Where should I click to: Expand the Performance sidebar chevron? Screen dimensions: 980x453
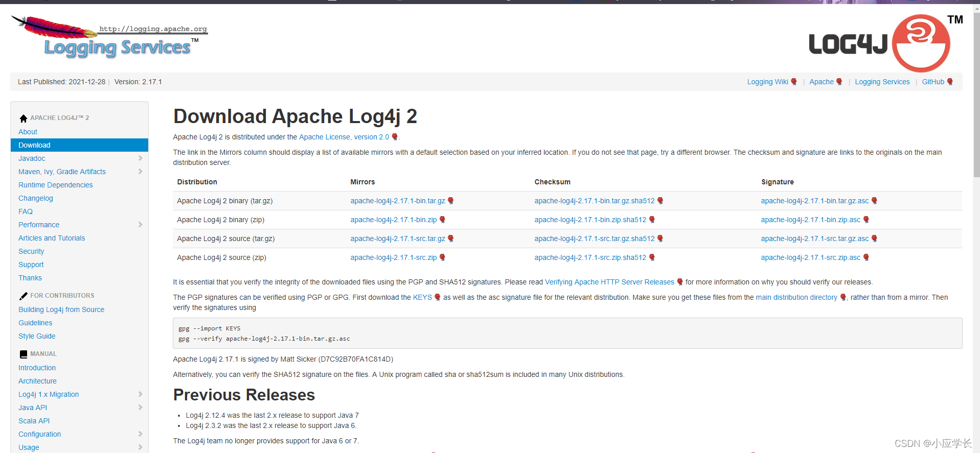[140, 225]
